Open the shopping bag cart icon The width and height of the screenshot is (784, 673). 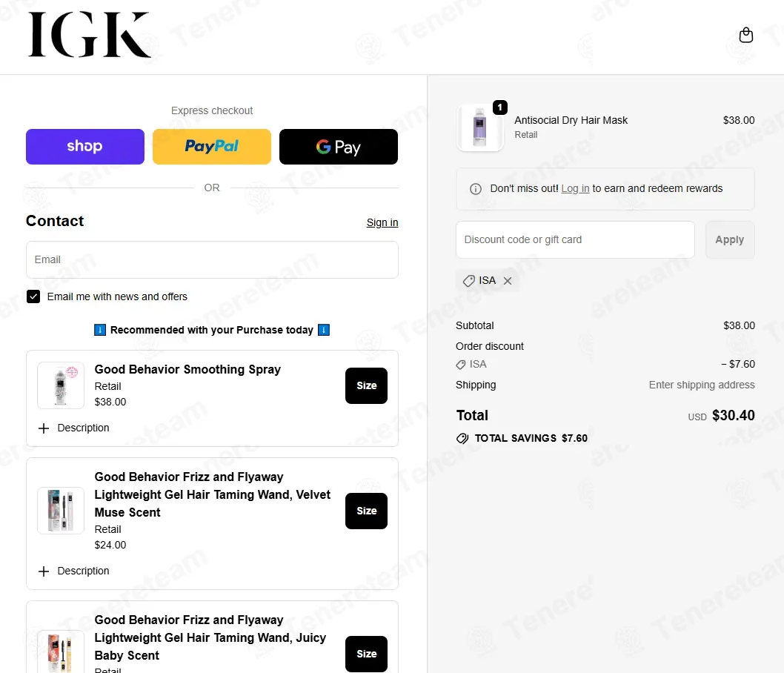(745, 35)
